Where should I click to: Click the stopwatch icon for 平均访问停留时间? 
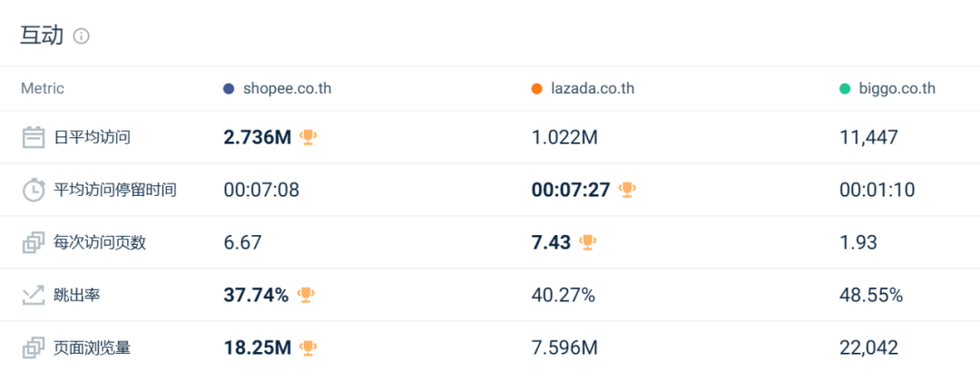[34, 191]
